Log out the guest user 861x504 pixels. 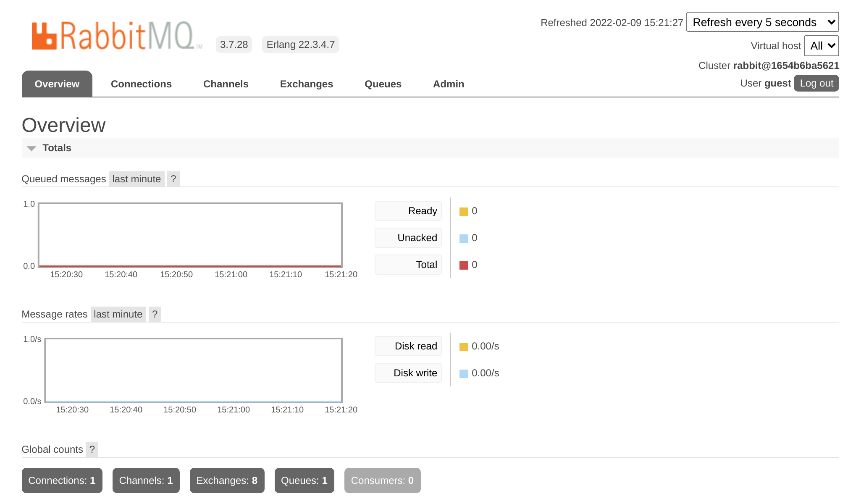816,83
